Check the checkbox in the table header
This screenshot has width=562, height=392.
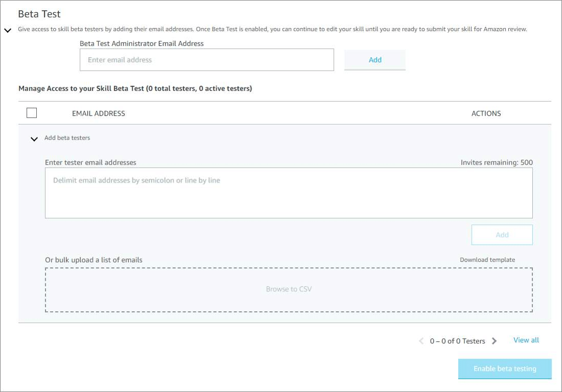coord(31,112)
